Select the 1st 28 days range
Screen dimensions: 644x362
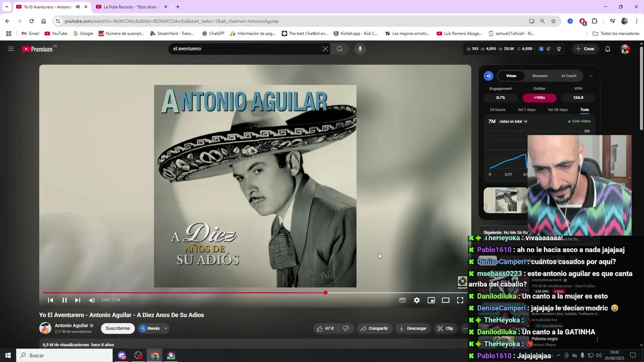[x=557, y=110]
